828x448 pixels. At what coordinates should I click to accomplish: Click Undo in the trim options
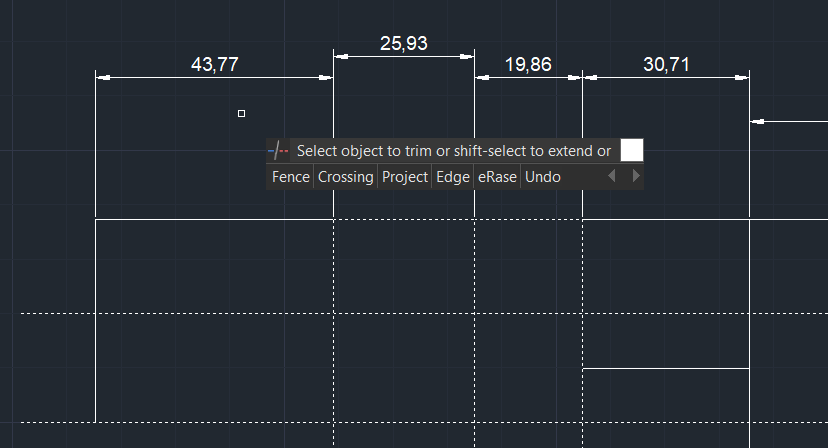pyautogui.click(x=543, y=177)
